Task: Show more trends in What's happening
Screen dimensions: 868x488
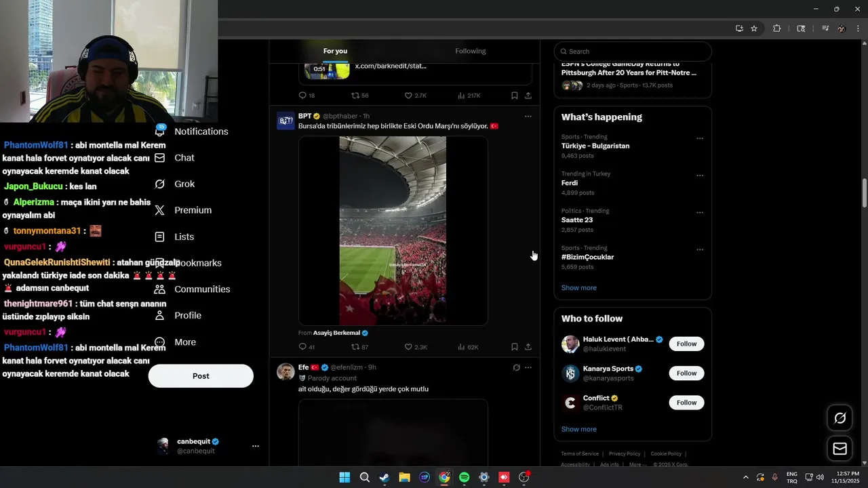Action: [x=578, y=288]
